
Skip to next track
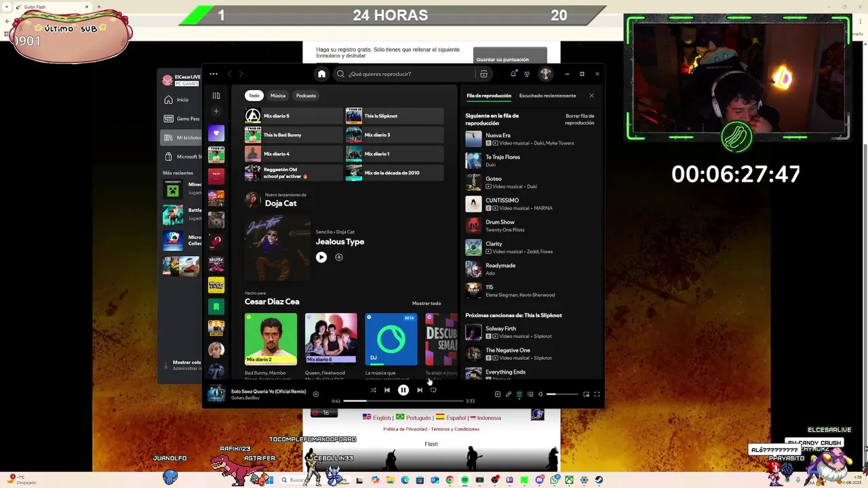click(x=419, y=390)
